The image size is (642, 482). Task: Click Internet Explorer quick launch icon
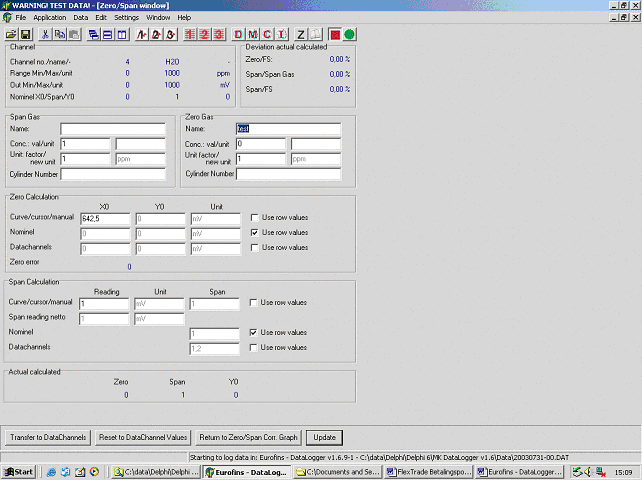[51, 472]
